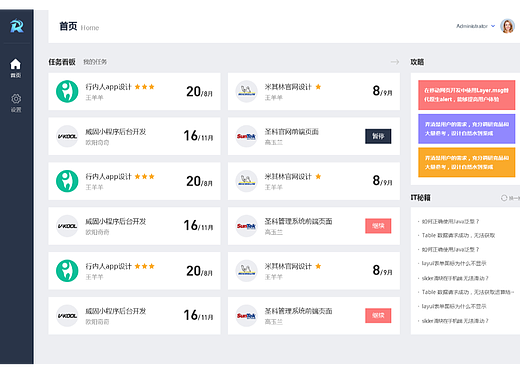Click the 首页 Home page title

pos(79,26)
